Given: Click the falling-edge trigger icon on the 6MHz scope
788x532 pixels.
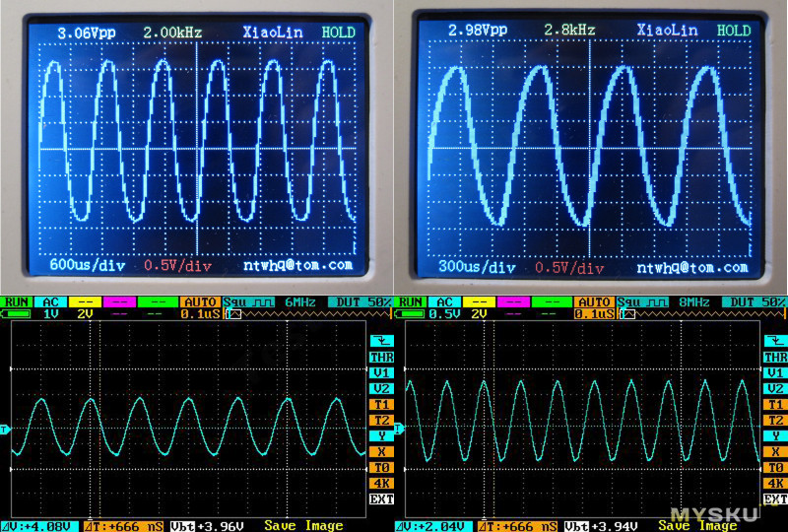Looking at the screenshot, I should (380, 340).
